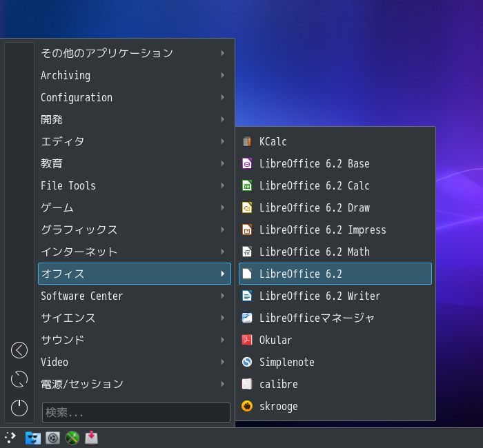The width and height of the screenshot is (483, 448).
Task: Click the LibreOfficeマネージャ icon
Action: point(247,318)
